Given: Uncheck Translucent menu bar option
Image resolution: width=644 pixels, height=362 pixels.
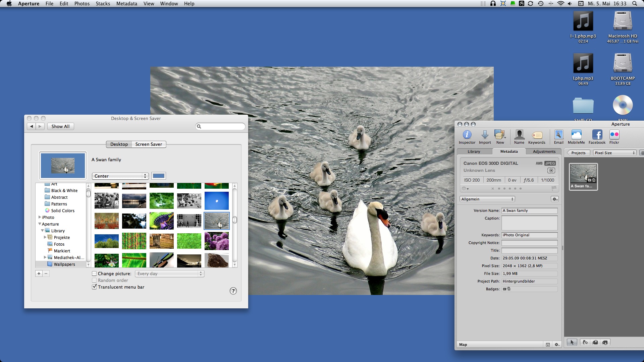Looking at the screenshot, I should pyautogui.click(x=95, y=287).
